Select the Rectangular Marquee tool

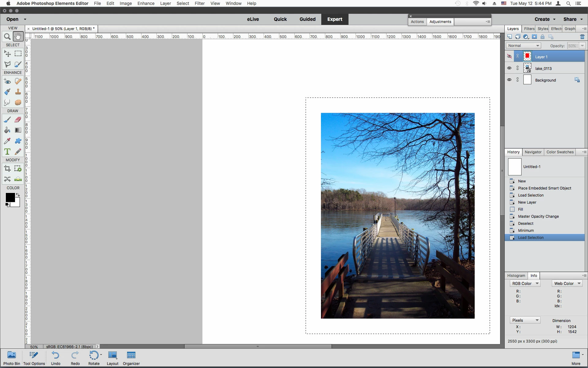pyautogui.click(x=18, y=54)
